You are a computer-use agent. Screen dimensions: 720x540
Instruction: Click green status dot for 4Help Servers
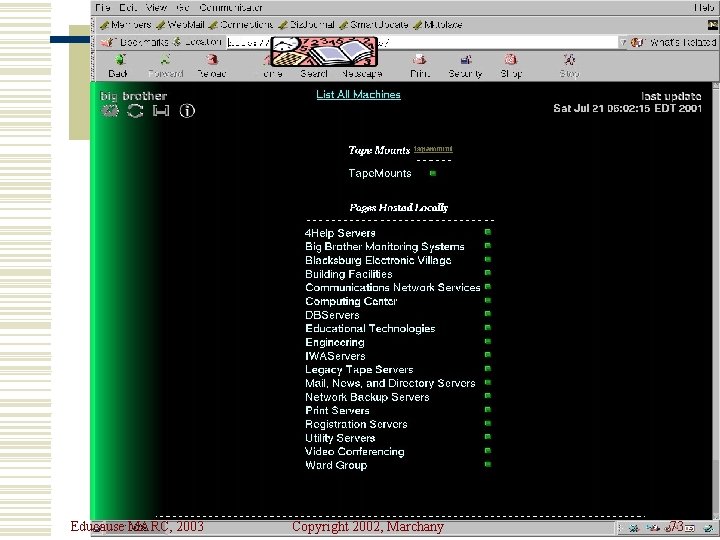pos(488,232)
